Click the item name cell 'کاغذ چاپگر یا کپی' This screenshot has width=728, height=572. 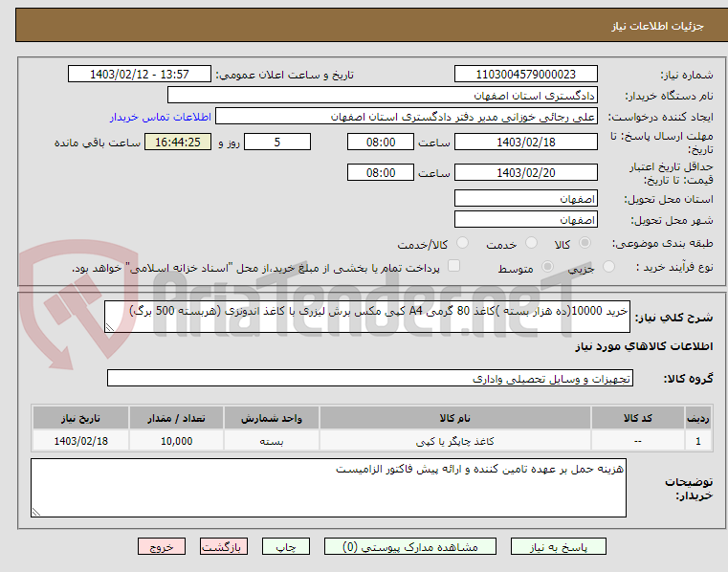tap(455, 441)
